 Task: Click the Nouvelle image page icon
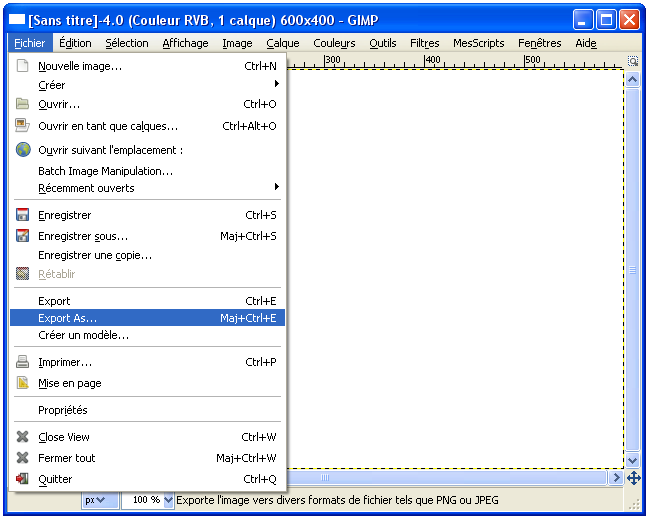click(x=22, y=66)
